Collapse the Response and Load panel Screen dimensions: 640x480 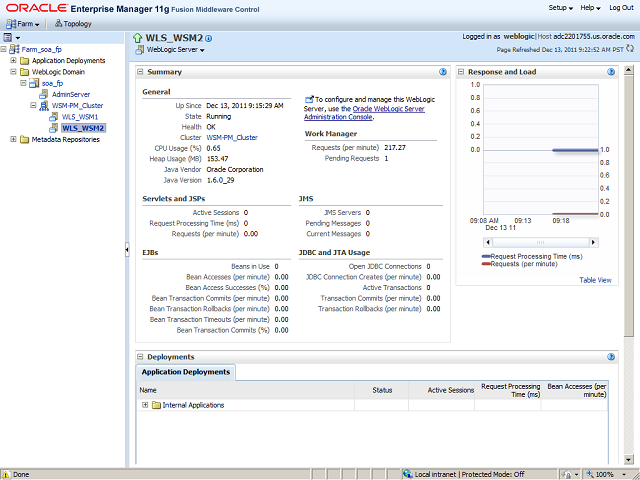tap(461, 72)
